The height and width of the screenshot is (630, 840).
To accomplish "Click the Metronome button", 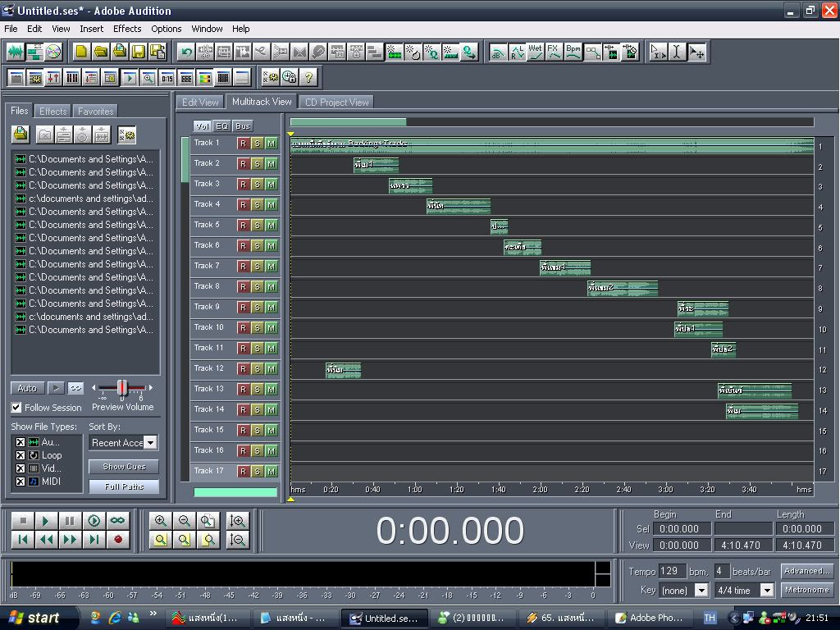I will tap(807, 590).
